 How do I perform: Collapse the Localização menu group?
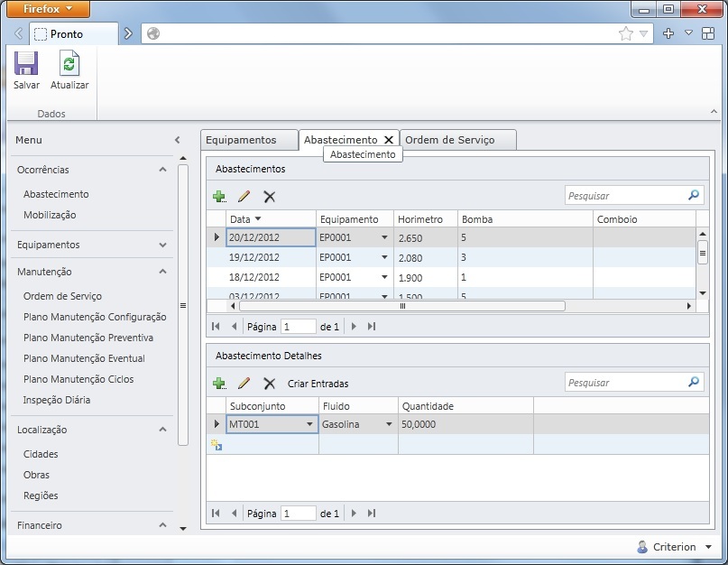[162, 430]
